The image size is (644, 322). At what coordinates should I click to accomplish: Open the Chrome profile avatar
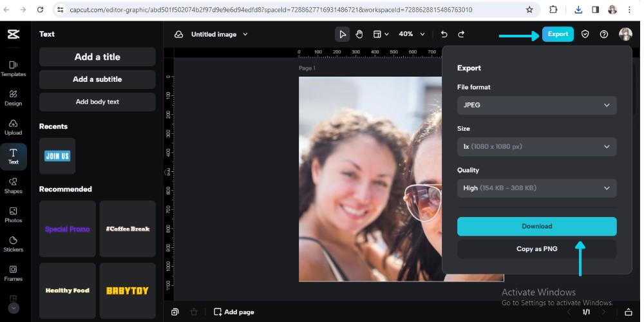click(612, 10)
